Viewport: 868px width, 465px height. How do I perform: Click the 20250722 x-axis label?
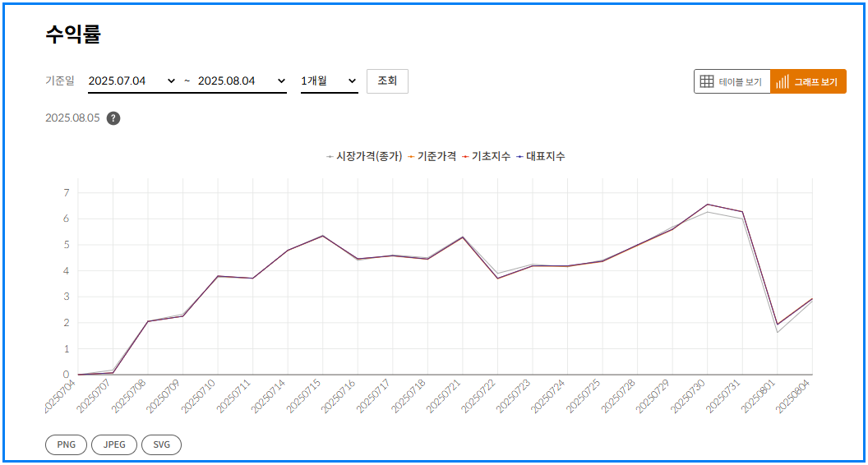479,396
